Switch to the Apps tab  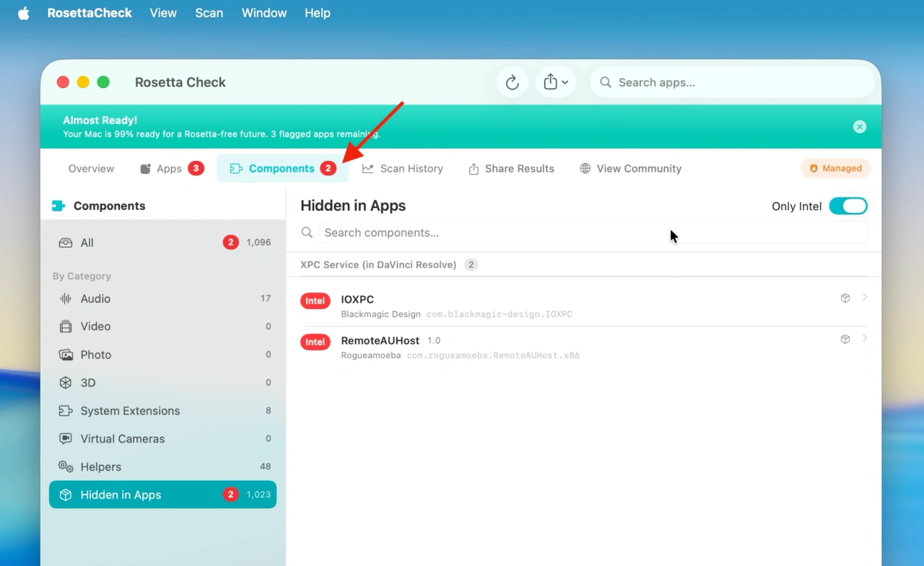172,168
